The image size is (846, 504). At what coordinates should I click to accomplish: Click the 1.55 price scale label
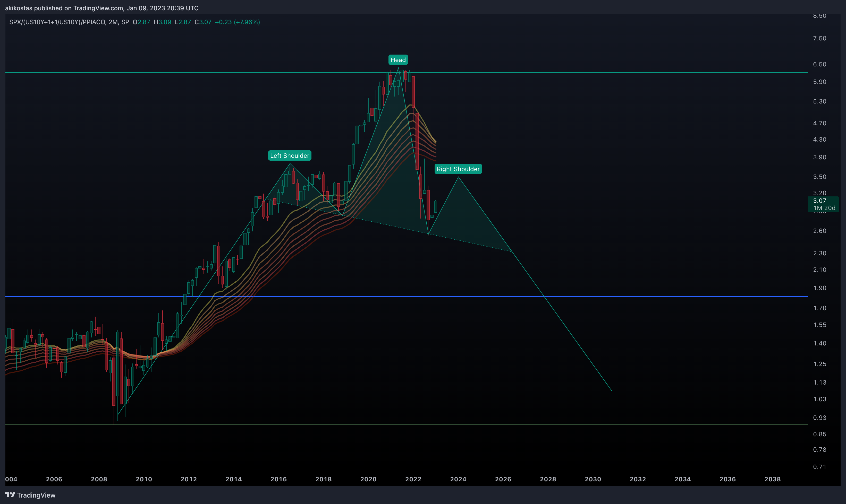[819, 325]
